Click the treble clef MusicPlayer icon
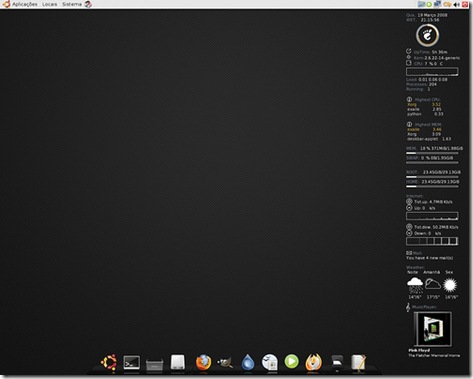 pos(408,307)
